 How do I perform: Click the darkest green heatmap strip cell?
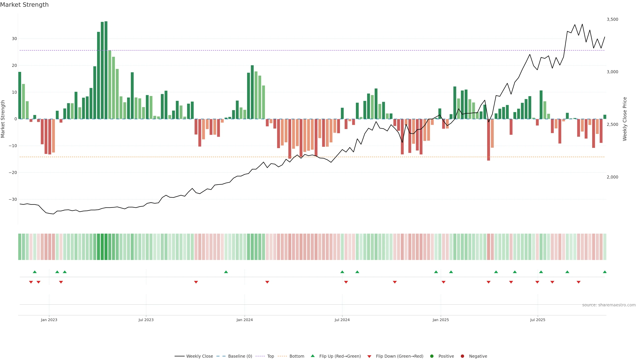point(106,247)
